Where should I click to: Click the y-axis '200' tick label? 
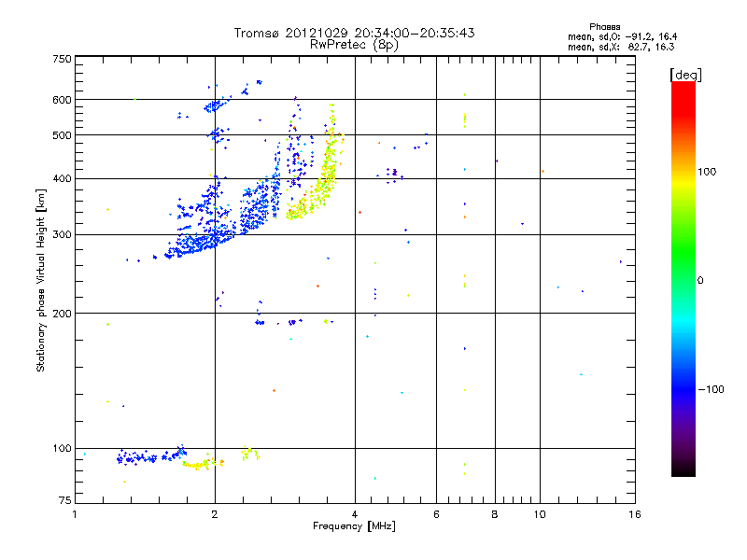(x=62, y=314)
